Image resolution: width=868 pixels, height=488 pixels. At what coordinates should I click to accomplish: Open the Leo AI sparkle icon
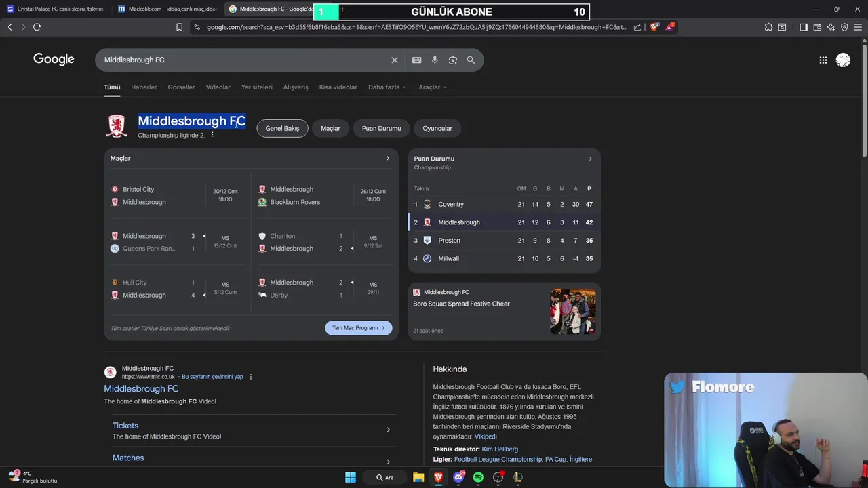831,27
